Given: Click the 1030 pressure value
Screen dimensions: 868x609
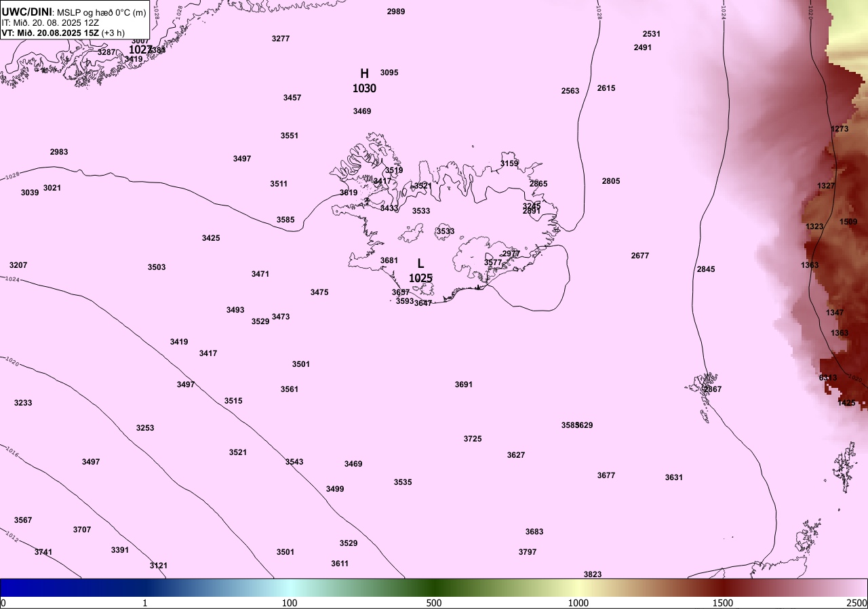Looking at the screenshot, I should (x=364, y=88).
